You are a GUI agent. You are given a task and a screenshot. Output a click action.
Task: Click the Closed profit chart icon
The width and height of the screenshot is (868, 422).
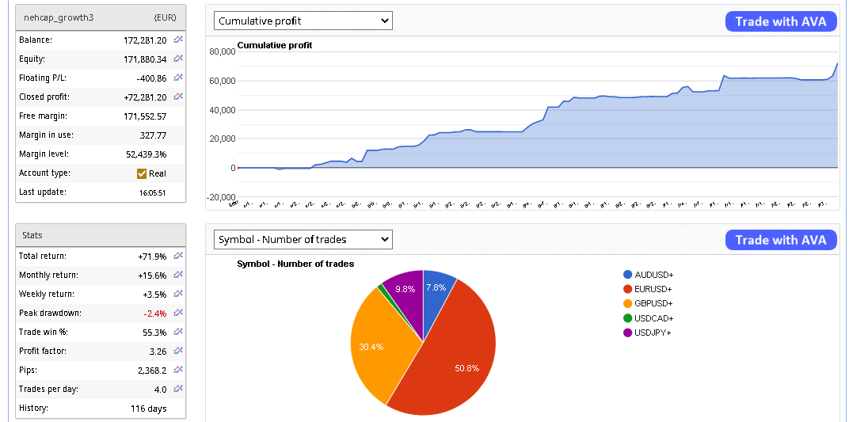[178, 97]
